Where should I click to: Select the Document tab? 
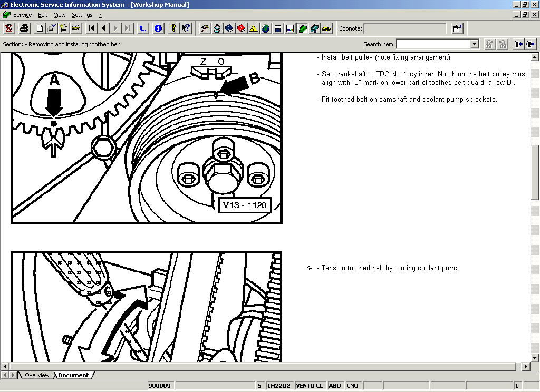tap(73, 375)
